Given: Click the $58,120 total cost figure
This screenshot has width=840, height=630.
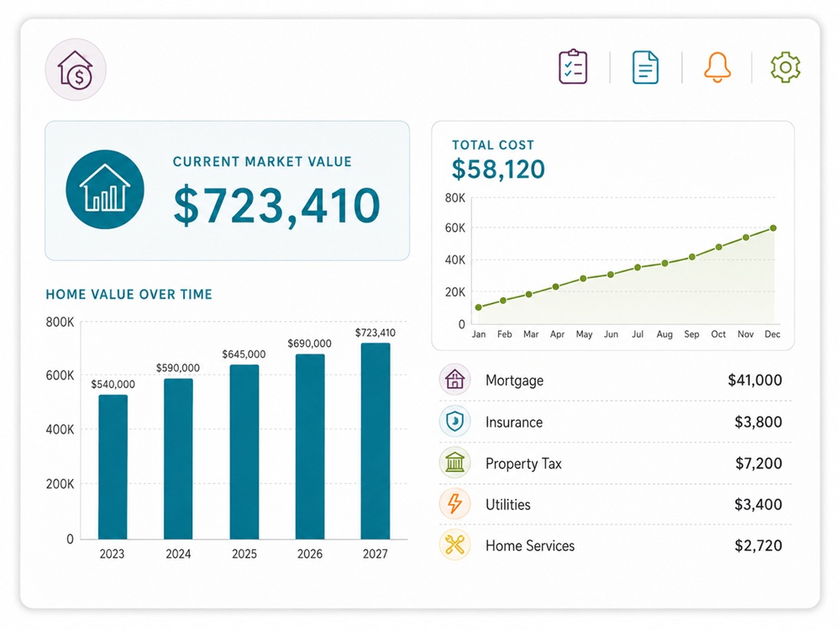Looking at the screenshot, I should tap(498, 170).
